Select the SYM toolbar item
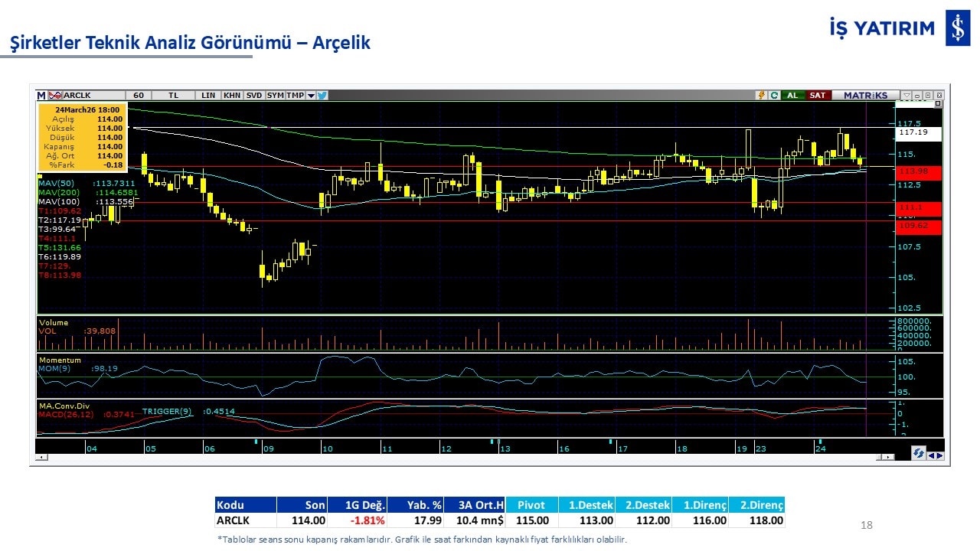 275,96
